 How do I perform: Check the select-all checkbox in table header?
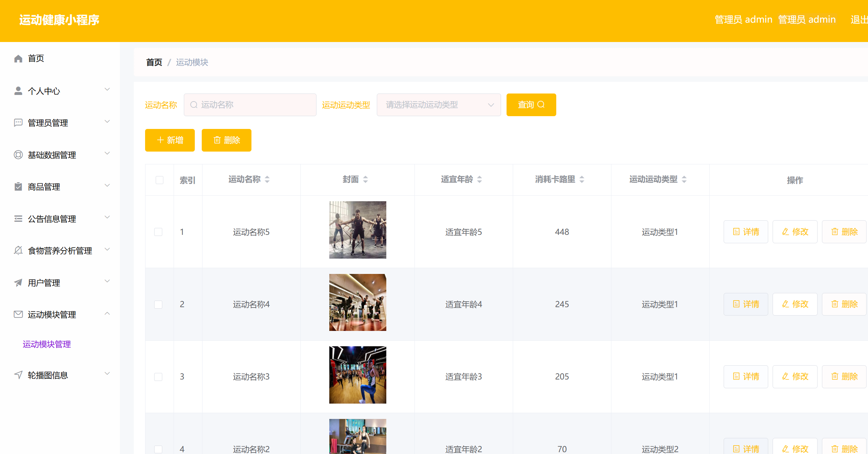tap(159, 180)
